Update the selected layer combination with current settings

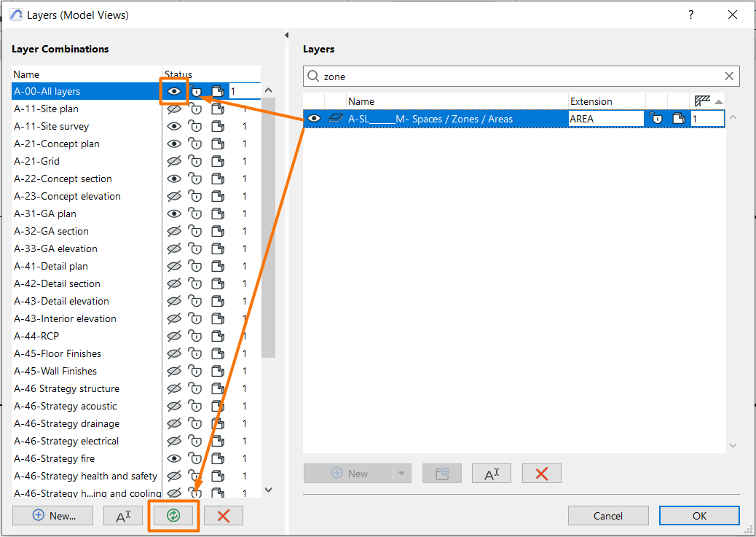[173, 516]
